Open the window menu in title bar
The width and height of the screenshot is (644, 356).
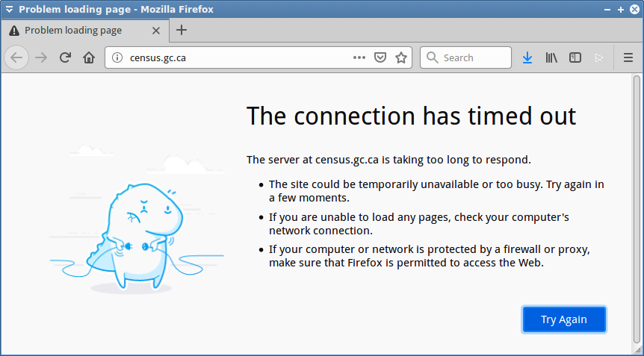click(x=9, y=9)
